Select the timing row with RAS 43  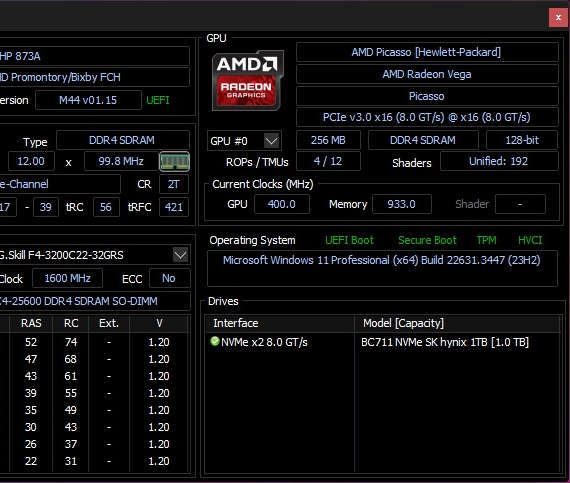[95, 376]
